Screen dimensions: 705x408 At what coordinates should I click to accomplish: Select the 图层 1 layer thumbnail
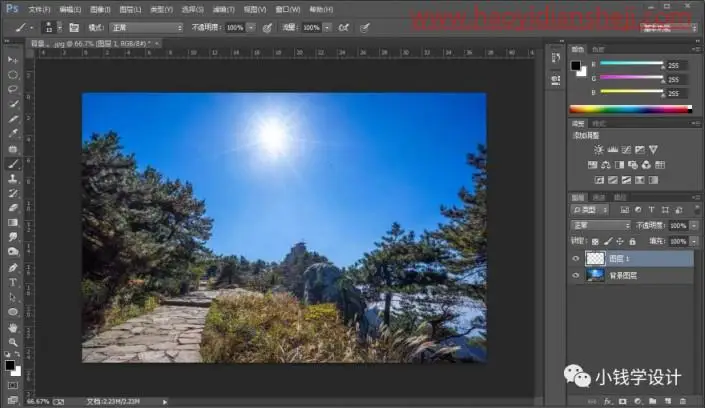tap(595, 259)
